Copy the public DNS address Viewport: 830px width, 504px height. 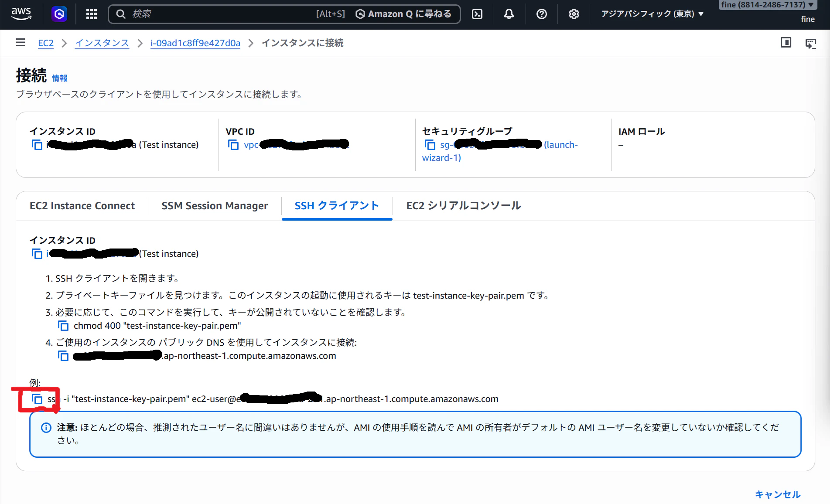(63, 356)
